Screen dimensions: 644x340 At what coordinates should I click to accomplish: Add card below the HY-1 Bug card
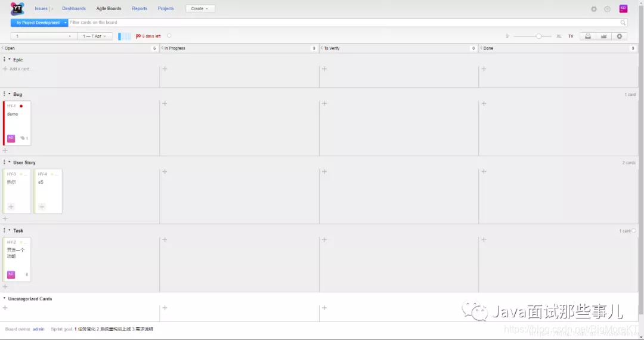5,150
